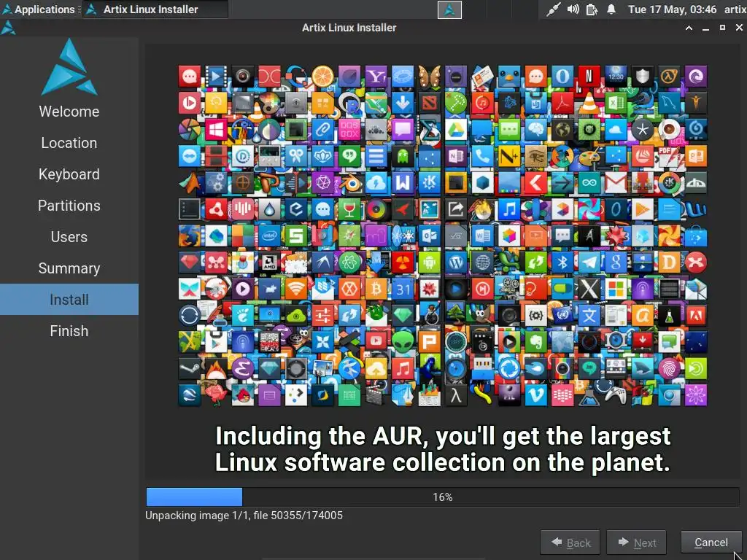The width and height of the screenshot is (747, 560).
Task: Cancel the installation
Action: 711,542
